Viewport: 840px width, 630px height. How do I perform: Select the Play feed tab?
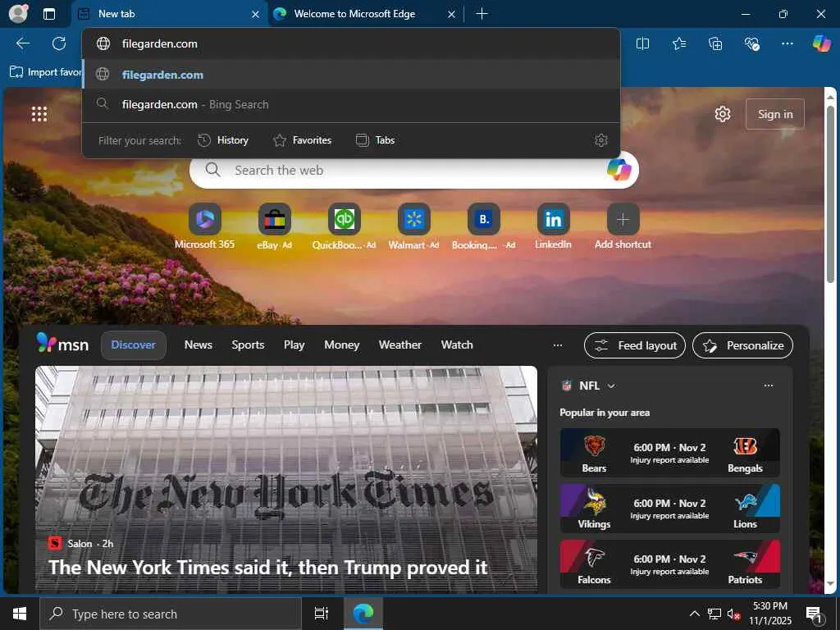click(x=294, y=345)
